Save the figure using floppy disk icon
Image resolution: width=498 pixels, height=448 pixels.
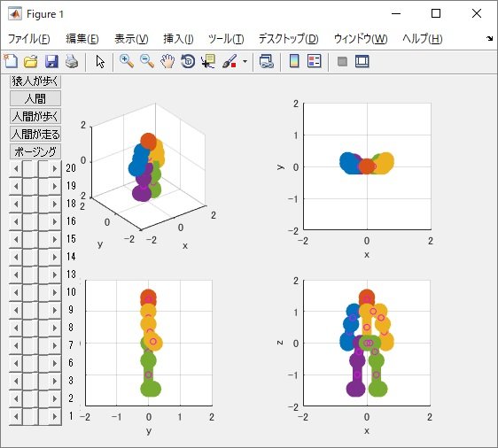pyautogui.click(x=51, y=61)
